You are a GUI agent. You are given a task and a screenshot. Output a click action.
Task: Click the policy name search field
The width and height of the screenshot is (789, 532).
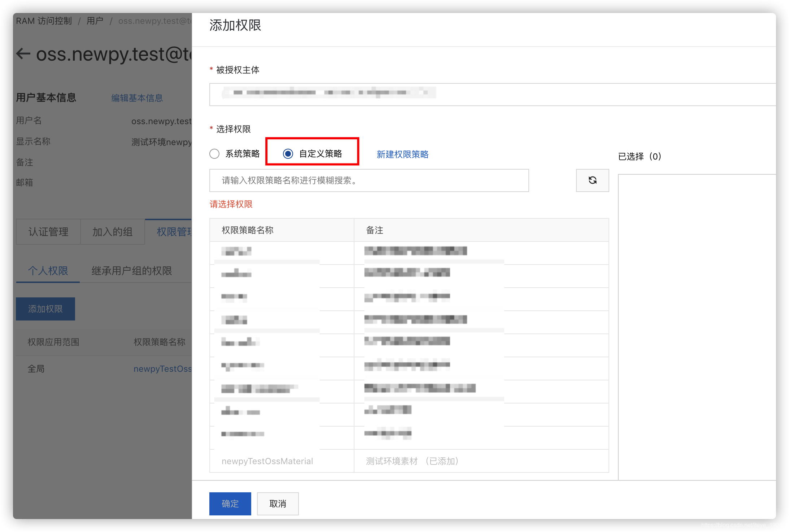[369, 180]
